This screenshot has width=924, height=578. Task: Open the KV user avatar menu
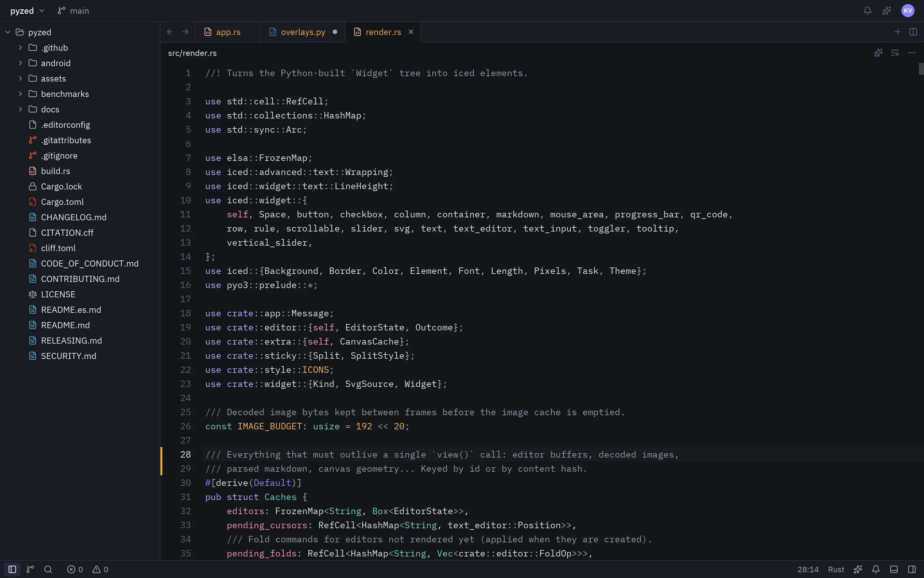tap(908, 11)
